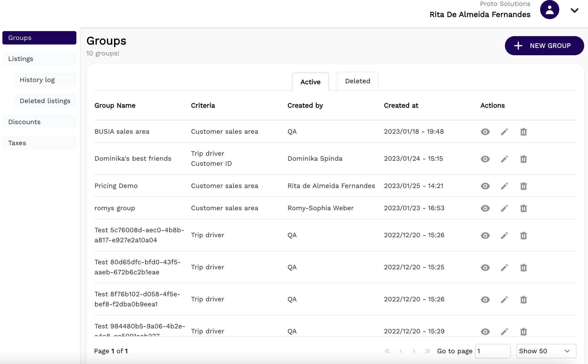
Task: Click 'romys group' group name
Action: (115, 208)
